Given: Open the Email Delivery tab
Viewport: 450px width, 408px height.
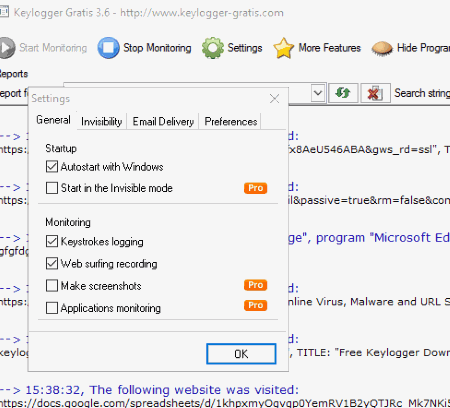Looking at the screenshot, I should tap(163, 122).
